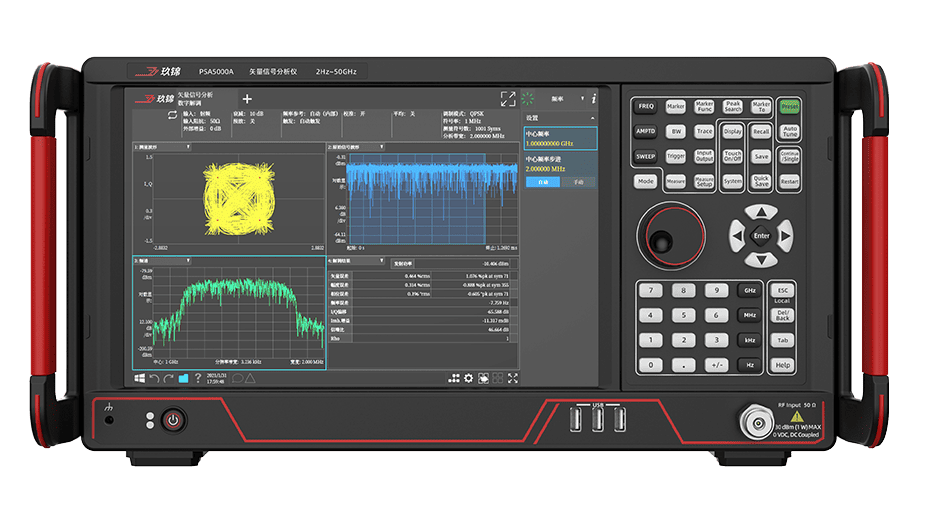934x524 pixels.
Task: Open the dots cluster icon in bottom bar
Action: (454, 378)
